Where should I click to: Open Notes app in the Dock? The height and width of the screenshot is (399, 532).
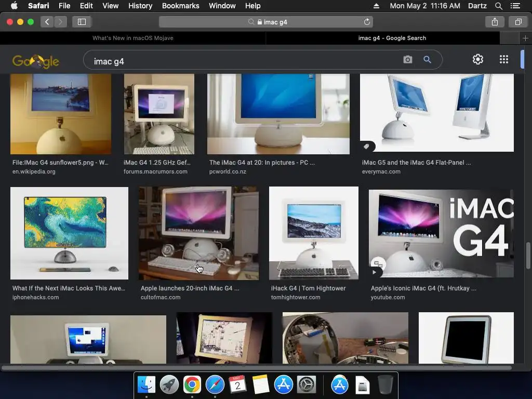pos(261,385)
